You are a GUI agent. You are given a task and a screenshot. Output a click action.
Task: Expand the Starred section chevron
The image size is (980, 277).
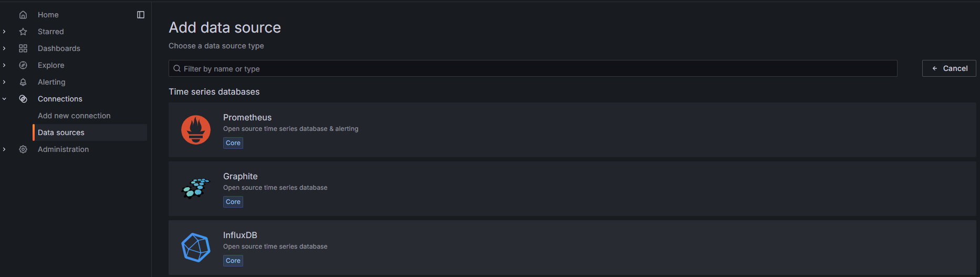pyautogui.click(x=4, y=32)
